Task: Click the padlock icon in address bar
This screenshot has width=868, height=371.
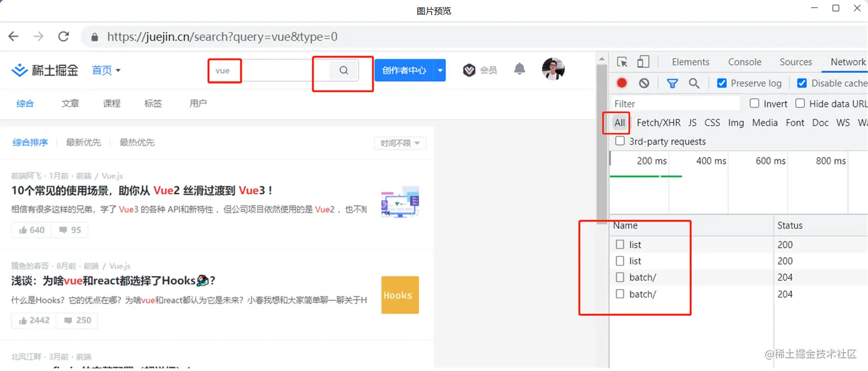Action: (95, 37)
